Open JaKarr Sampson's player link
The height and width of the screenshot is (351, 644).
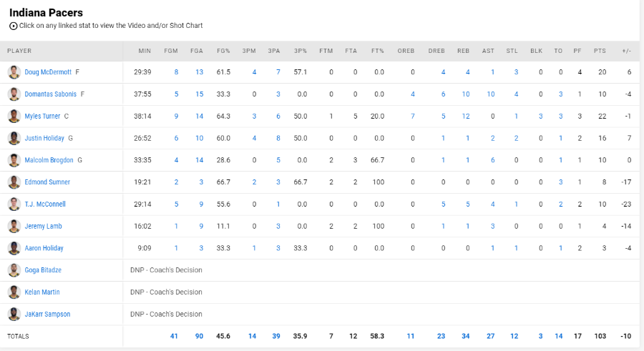tap(47, 314)
